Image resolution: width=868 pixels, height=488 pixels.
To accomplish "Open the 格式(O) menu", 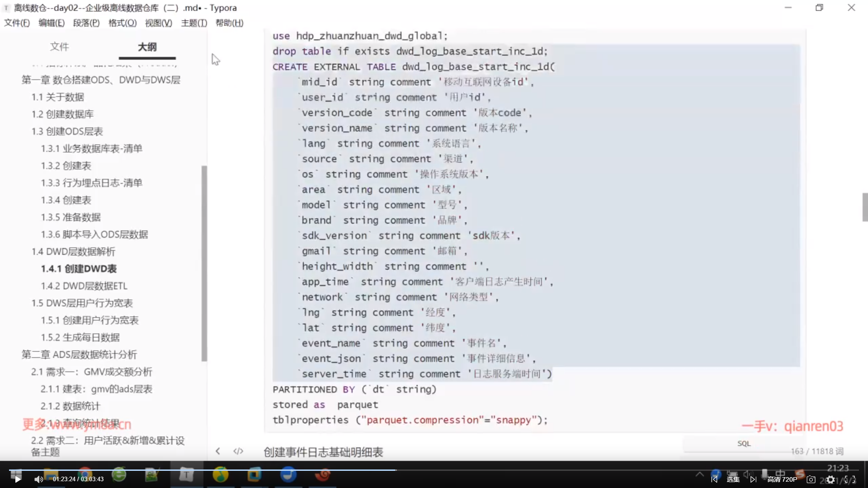I will click(x=122, y=23).
